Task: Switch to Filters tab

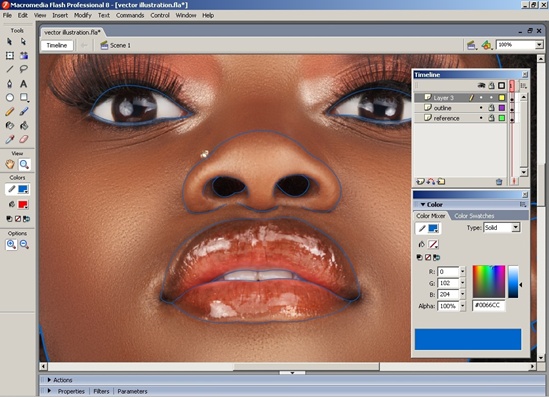Action: [x=101, y=391]
